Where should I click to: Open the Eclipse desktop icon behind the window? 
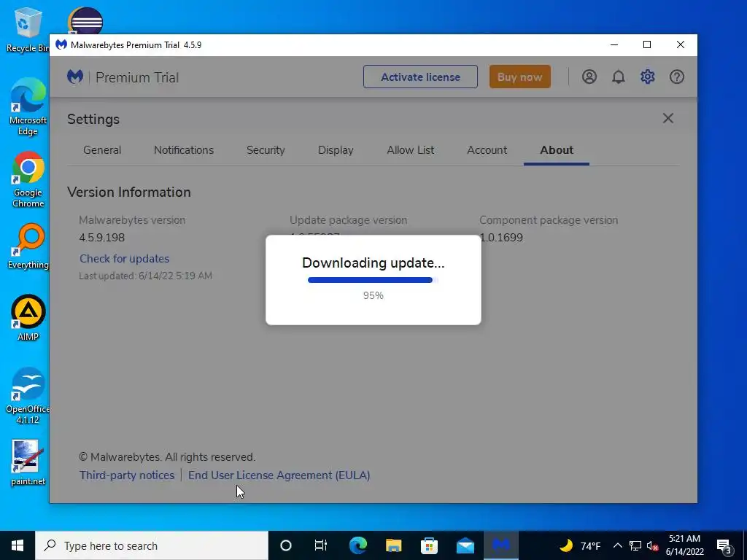[86, 20]
